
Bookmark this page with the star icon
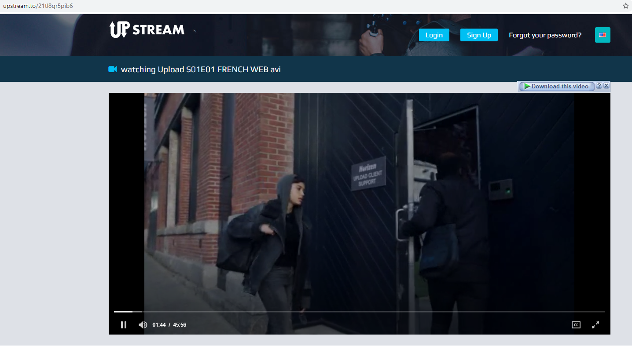[x=625, y=6]
